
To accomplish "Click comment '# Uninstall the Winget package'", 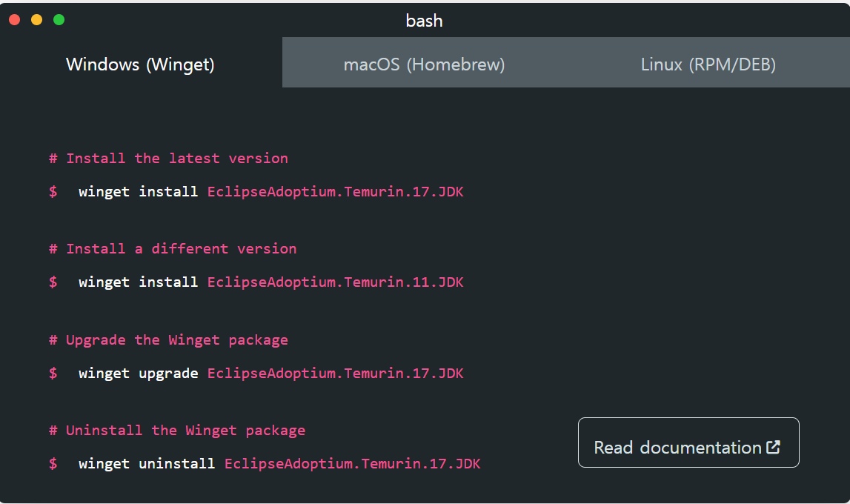I will coord(177,431).
